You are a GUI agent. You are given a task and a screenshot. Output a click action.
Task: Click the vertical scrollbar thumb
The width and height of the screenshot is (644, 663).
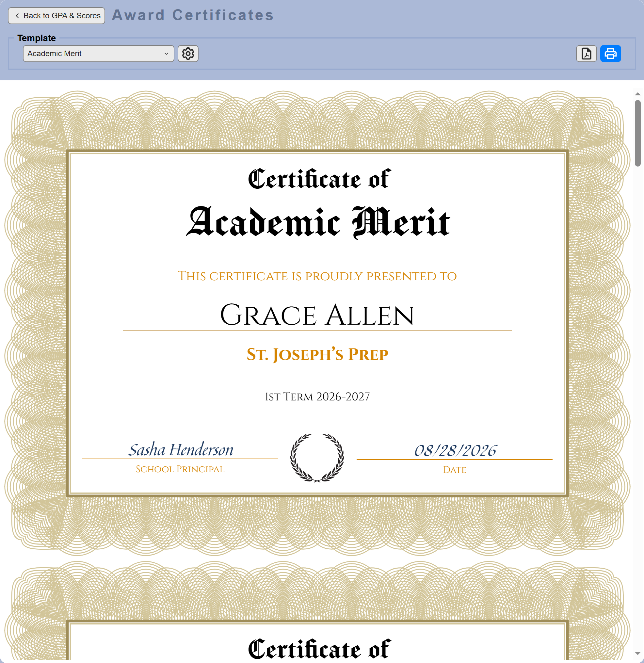coord(637,133)
